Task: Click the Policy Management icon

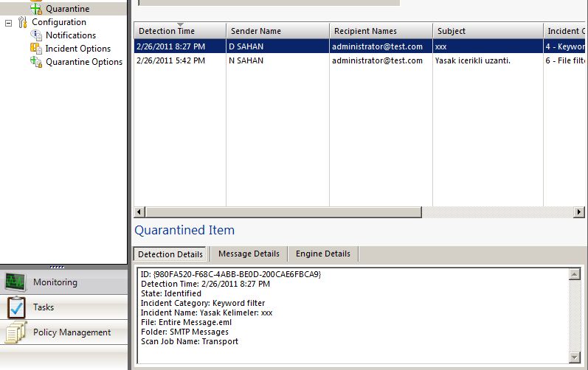Action: click(16, 332)
